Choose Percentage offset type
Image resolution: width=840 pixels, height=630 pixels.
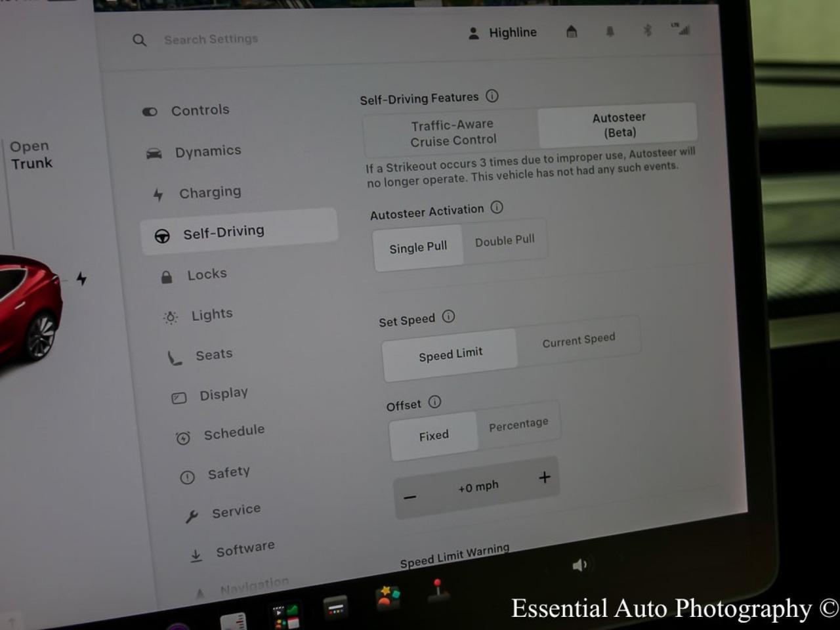click(x=518, y=425)
